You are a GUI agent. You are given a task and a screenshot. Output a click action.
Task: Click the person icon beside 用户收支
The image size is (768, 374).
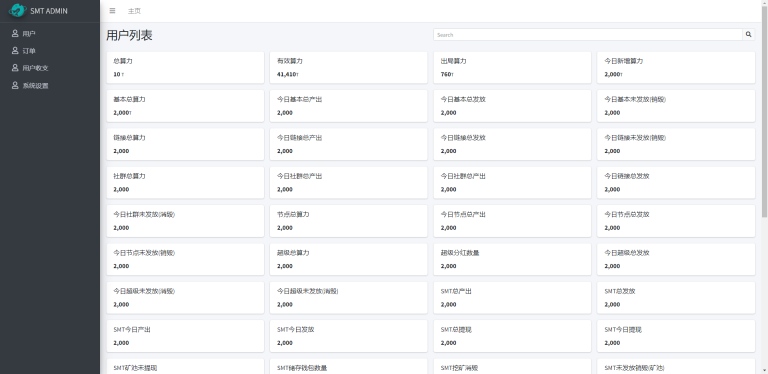tap(15, 68)
